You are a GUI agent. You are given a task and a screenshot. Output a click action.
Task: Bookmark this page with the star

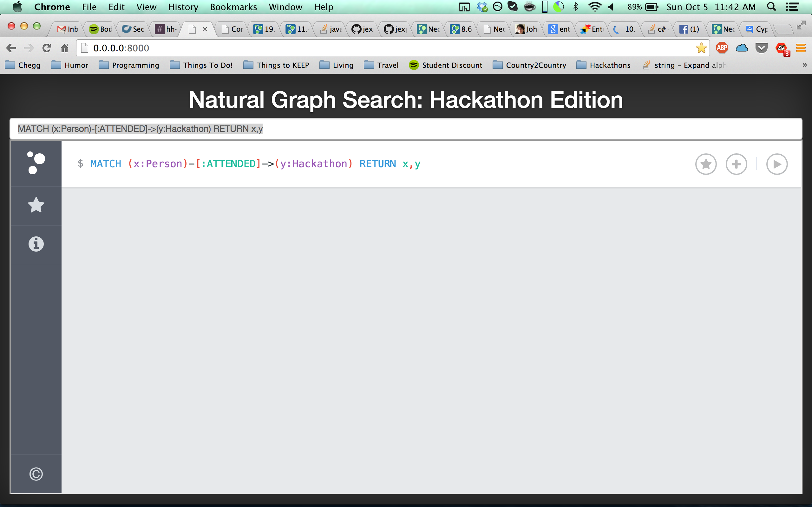tap(701, 48)
